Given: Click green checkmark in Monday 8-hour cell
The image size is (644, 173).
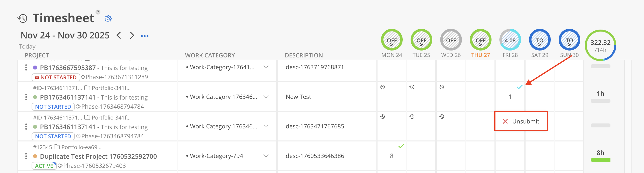Looking at the screenshot, I should point(401,146).
